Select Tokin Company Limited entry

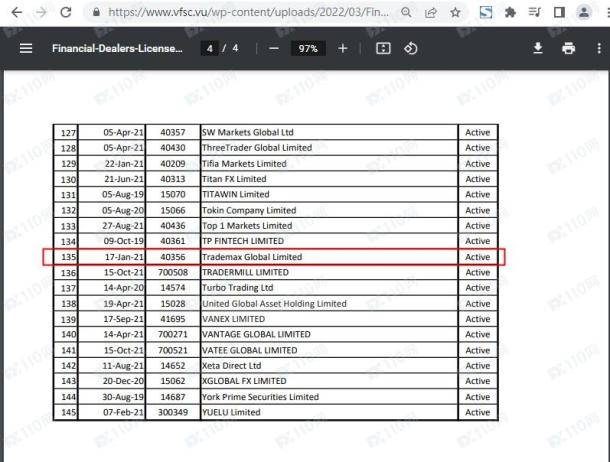(249, 210)
